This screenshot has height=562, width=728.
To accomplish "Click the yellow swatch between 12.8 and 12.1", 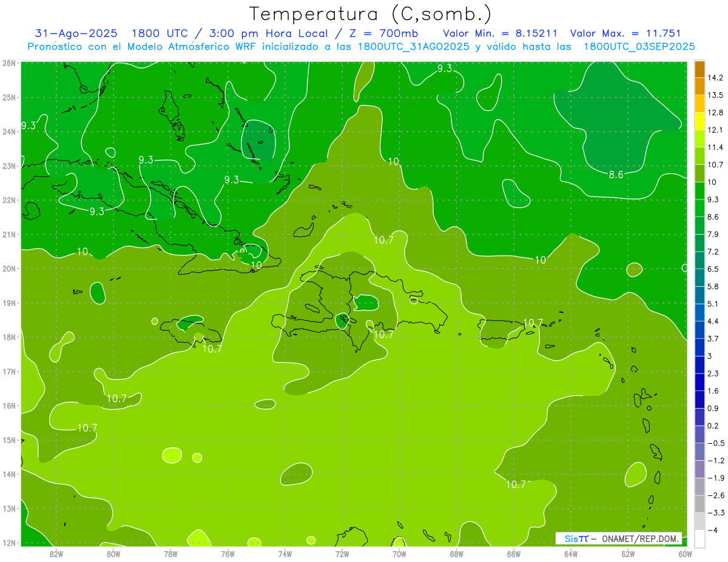I will pos(699,121).
